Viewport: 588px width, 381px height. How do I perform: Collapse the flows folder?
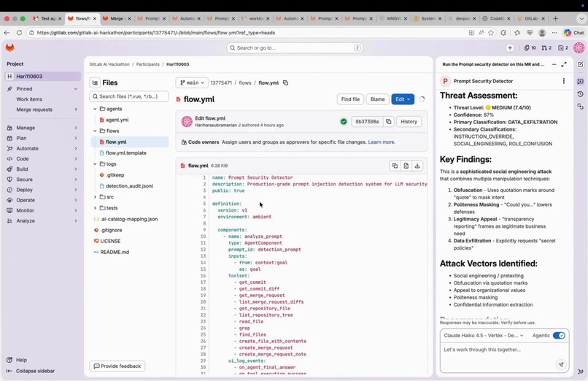coord(95,131)
